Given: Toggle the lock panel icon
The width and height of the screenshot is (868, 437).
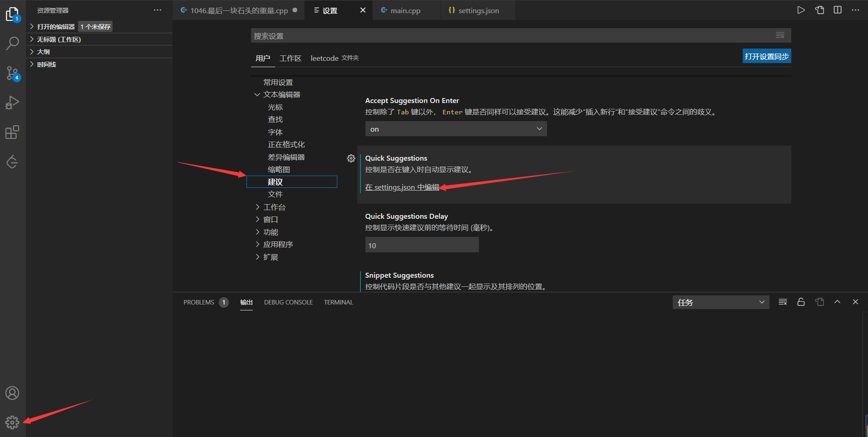Looking at the screenshot, I should 800,302.
